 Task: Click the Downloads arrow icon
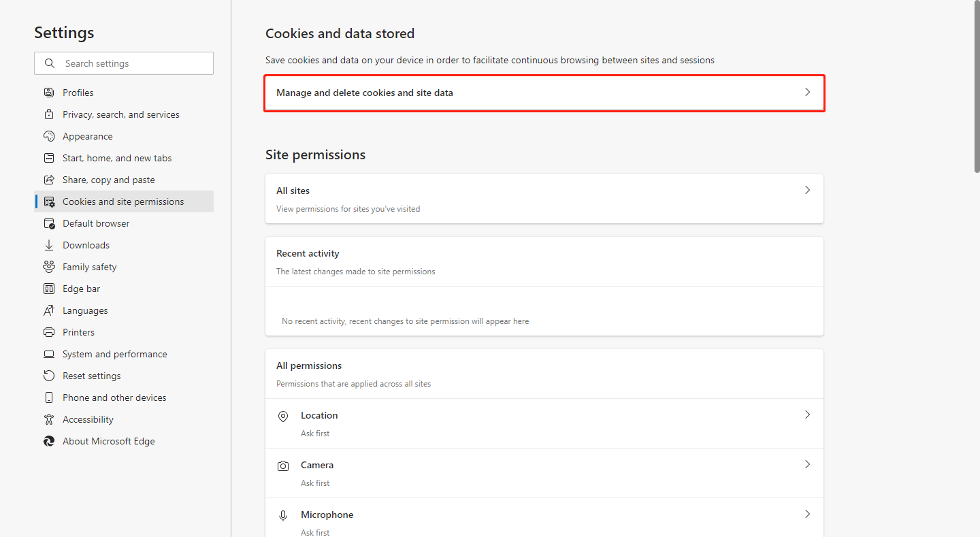point(49,244)
